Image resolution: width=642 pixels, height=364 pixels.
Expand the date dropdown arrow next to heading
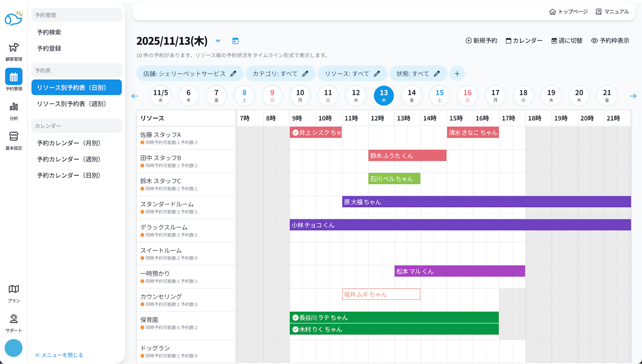(218, 41)
